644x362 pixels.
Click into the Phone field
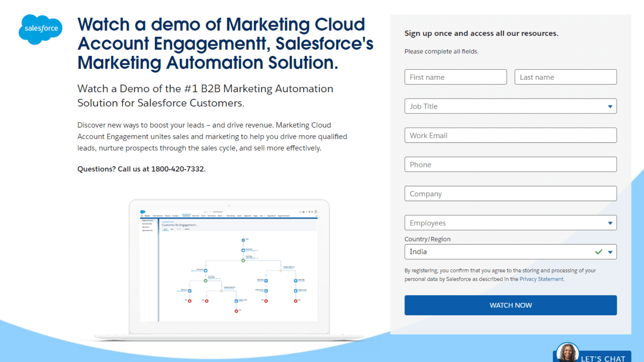click(510, 165)
